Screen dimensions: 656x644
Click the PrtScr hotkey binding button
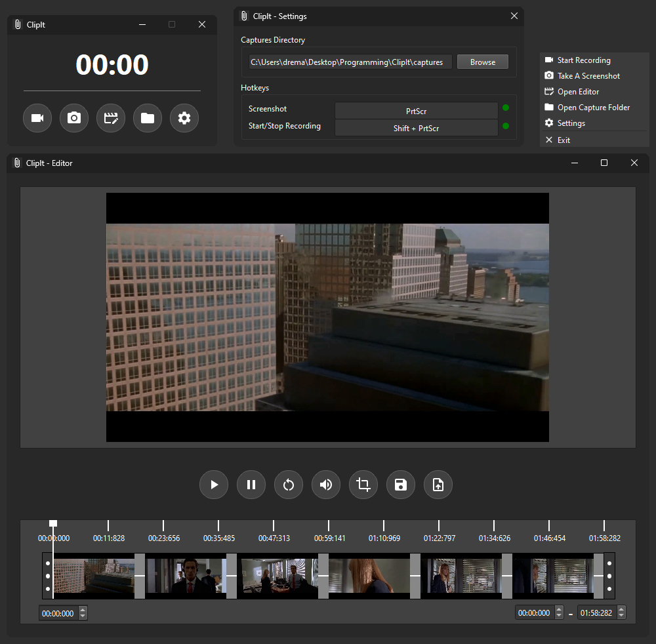416,111
